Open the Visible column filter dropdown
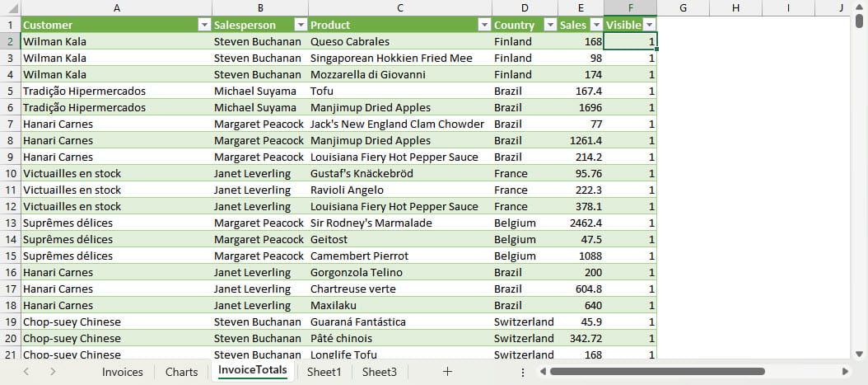The height and width of the screenshot is (385, 868). (649, 25)
